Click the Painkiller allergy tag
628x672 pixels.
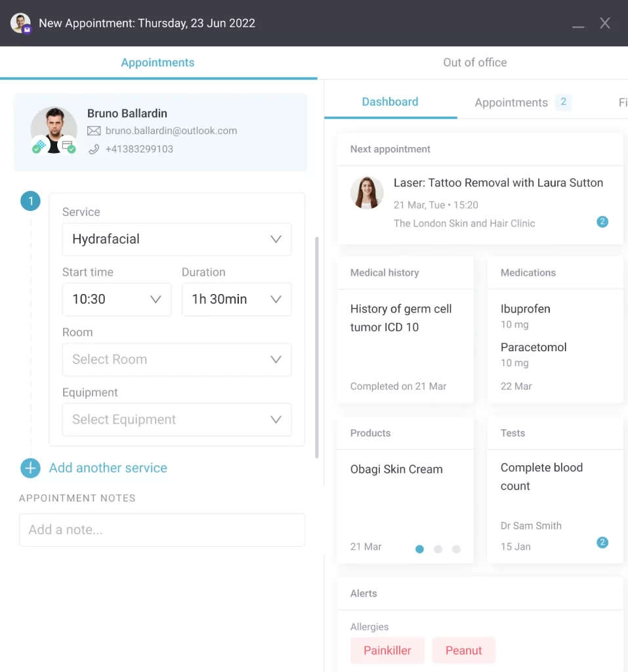click(x=387, y=650)
